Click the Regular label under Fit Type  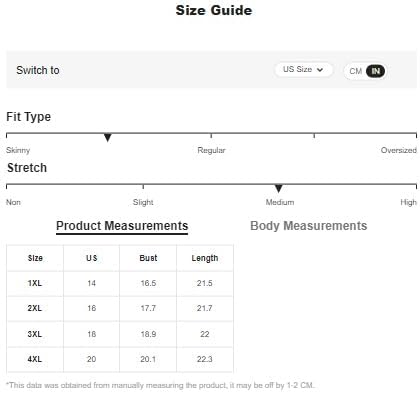pos(211,150)
